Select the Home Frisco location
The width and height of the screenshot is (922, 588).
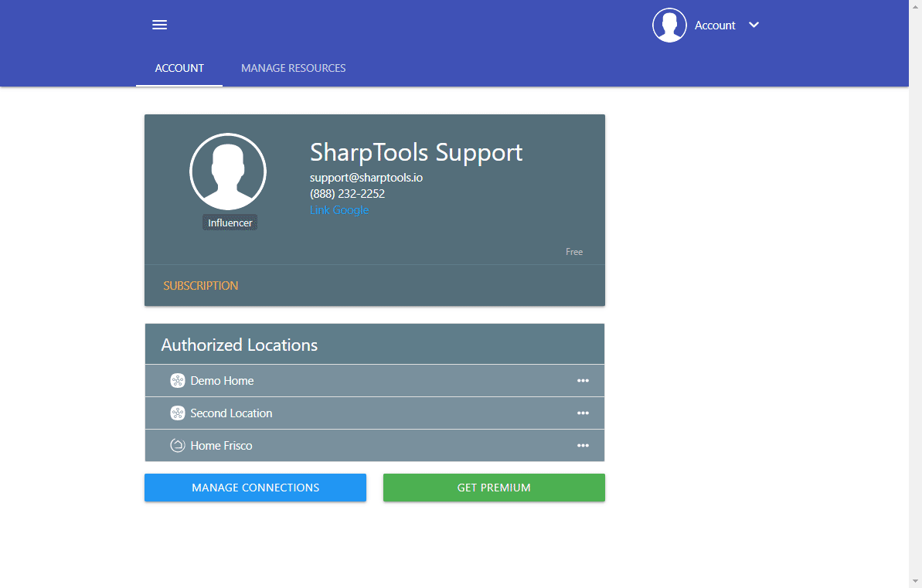click(x=375, y=446)
